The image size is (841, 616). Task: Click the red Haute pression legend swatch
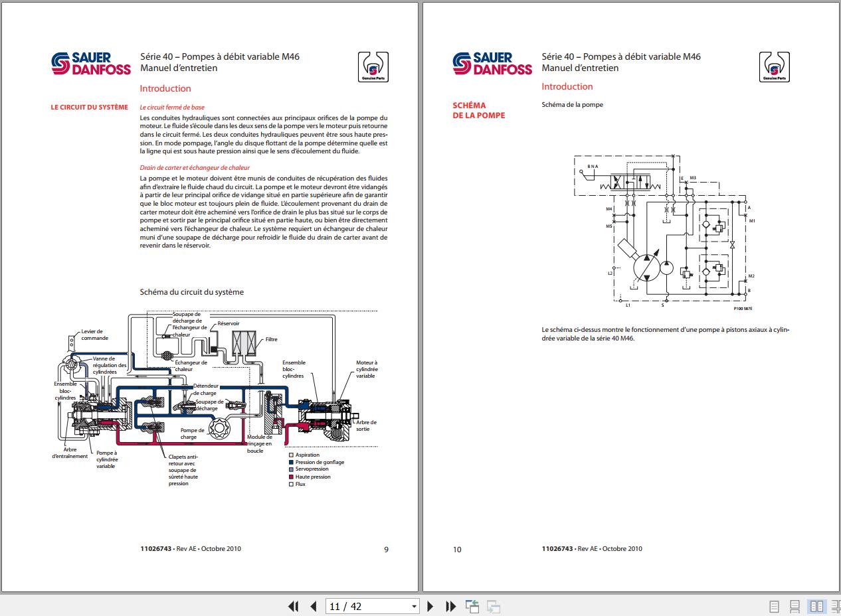tap(291, 477)
